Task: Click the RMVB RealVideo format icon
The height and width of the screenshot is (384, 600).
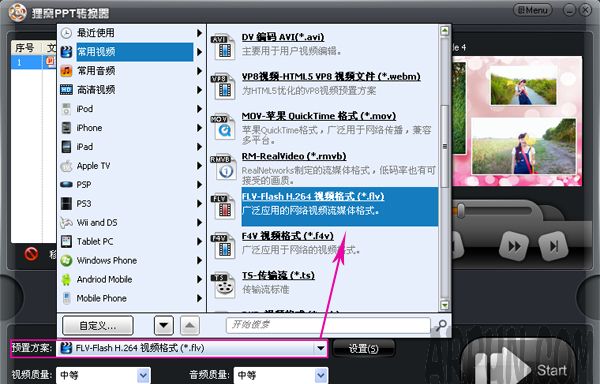Action: point(223,167)
